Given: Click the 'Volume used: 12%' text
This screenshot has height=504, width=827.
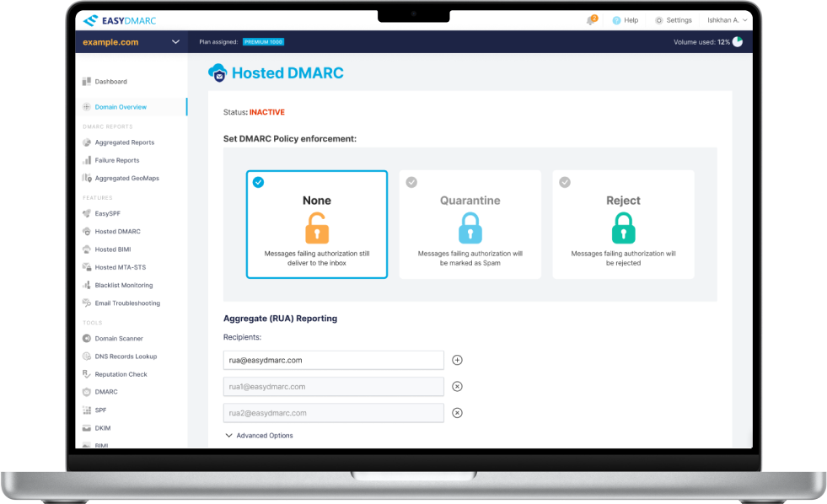Looking at the screenshot, I should [x=701, y=42].
